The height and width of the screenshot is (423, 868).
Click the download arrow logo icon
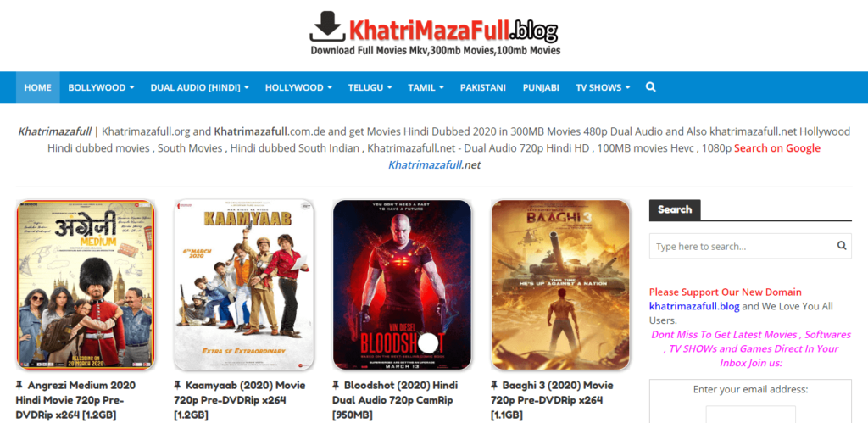tap(328, 25)
